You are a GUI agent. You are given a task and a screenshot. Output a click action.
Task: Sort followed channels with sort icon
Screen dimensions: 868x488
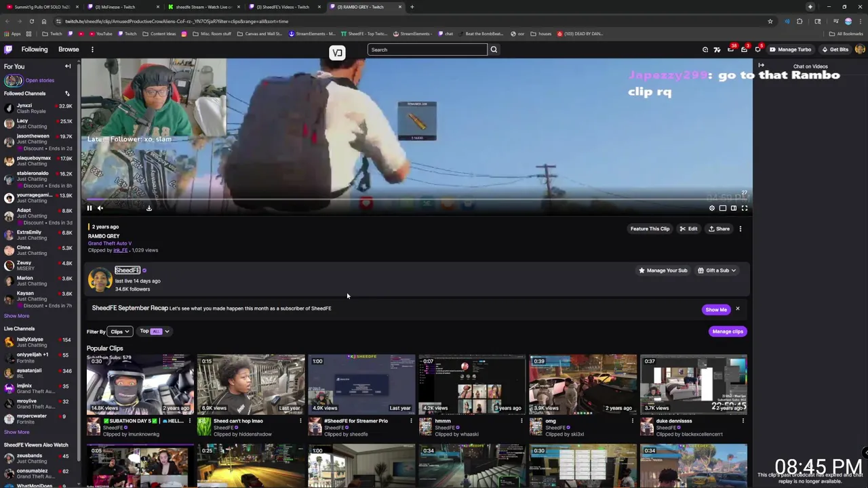click(67, 94)
